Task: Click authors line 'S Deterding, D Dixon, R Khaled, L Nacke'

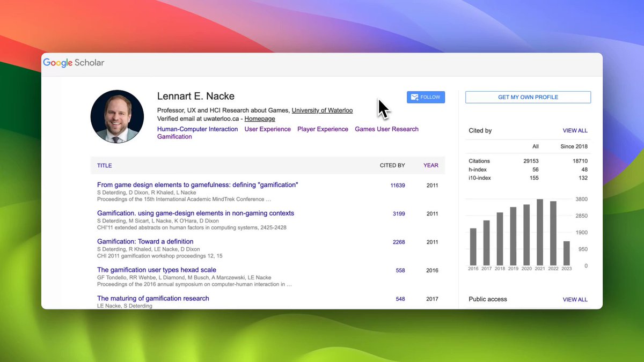Action: (x=147, y=193)
